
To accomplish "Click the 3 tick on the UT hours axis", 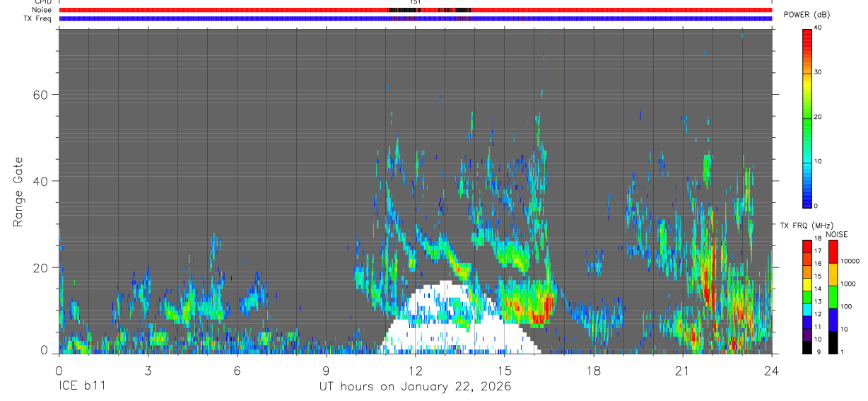I will click(x=148, y=371).
